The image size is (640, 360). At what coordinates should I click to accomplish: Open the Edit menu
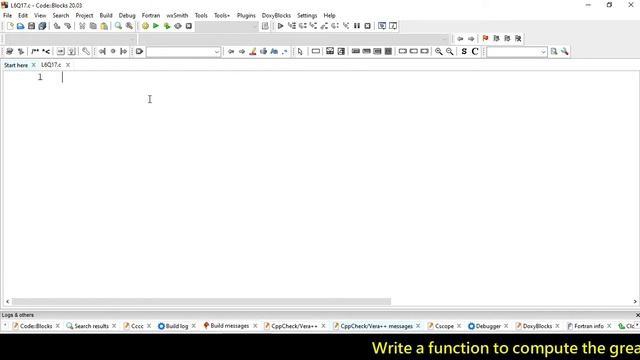click(x=23, y=16)
